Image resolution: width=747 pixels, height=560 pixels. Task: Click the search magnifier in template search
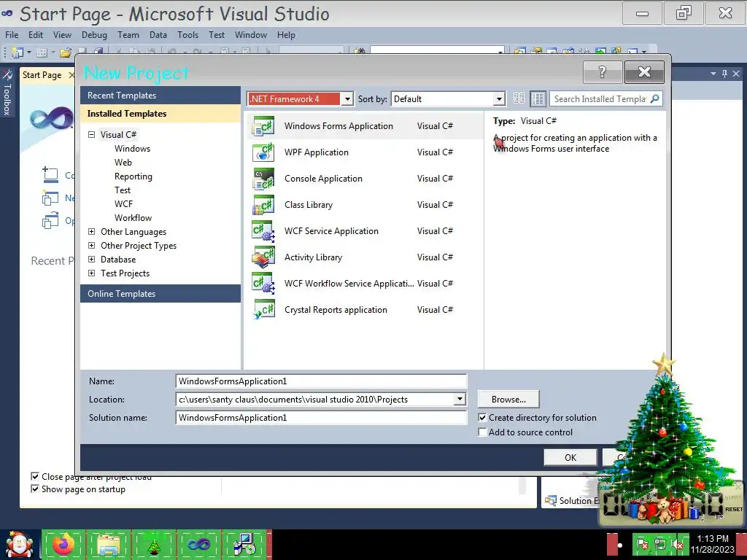click(655, 98)
